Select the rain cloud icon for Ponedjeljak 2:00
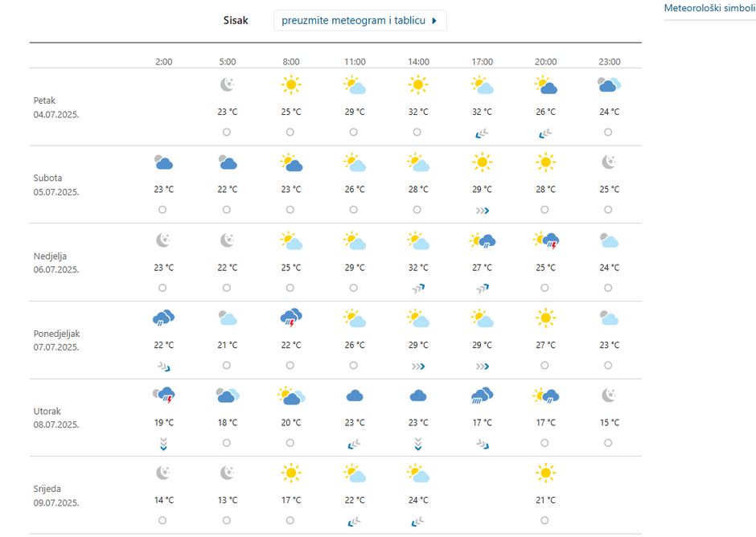756x537 pixels. (163, 318)
